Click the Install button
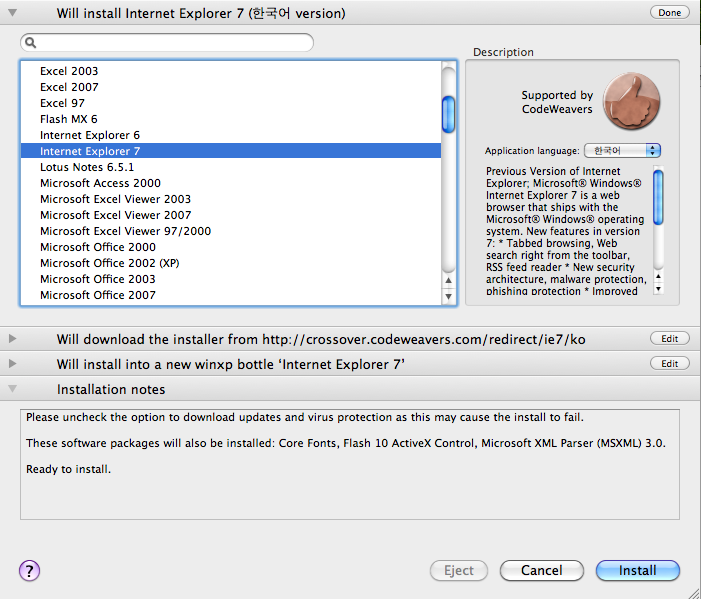 [638, 570]
